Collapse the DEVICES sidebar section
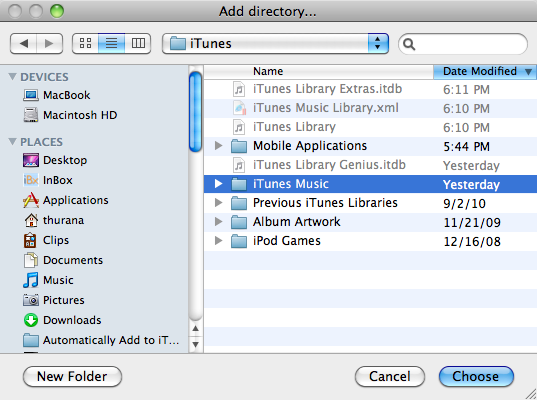The image size is (537, 400). [x=13, y=77]
